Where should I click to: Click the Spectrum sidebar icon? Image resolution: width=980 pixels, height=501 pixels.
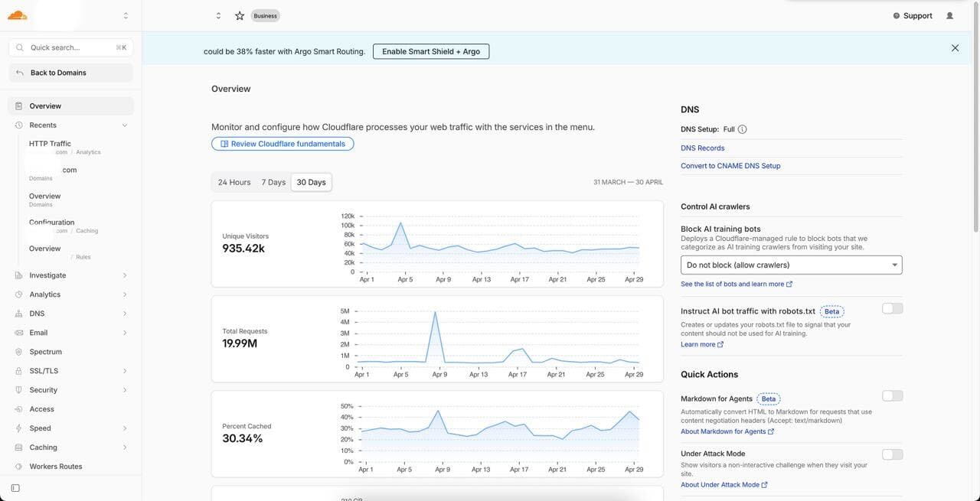(x=18, y=352)
